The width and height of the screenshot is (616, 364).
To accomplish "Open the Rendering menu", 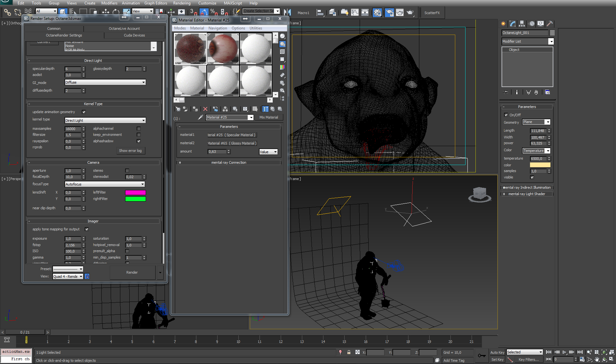I will [182, 3].
